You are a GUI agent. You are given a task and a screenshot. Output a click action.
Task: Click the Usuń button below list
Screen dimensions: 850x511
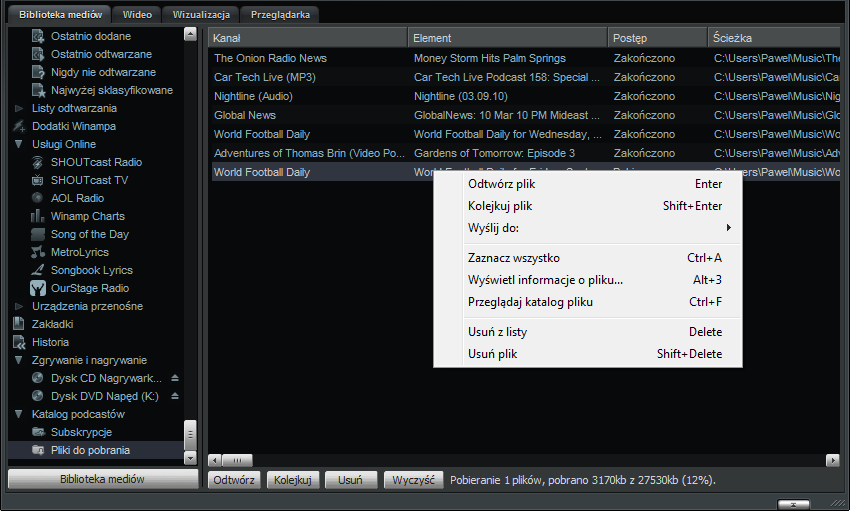pos(351,480)
